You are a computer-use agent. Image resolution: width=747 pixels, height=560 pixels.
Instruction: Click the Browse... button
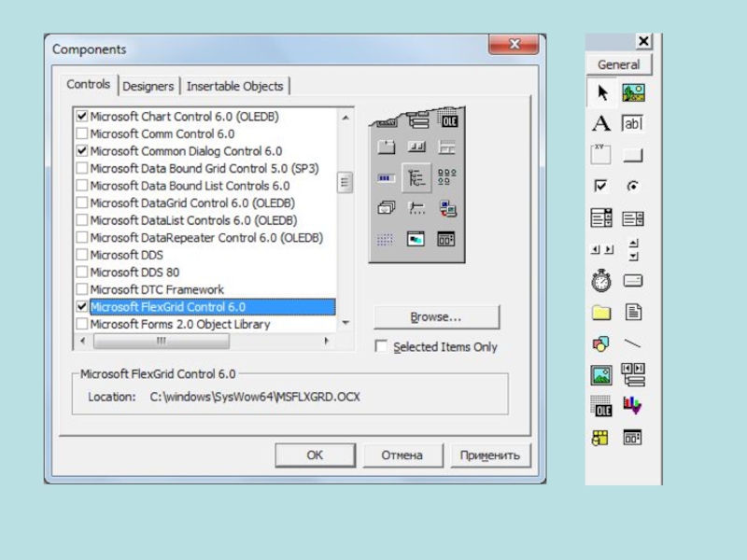pos(436,317)
